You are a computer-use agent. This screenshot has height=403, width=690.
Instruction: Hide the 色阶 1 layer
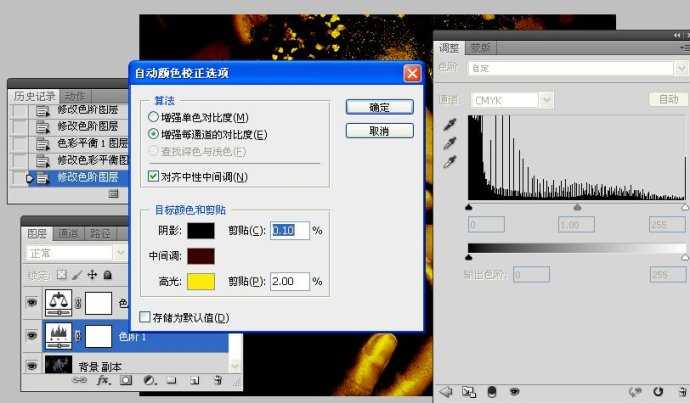pos(32,335)
